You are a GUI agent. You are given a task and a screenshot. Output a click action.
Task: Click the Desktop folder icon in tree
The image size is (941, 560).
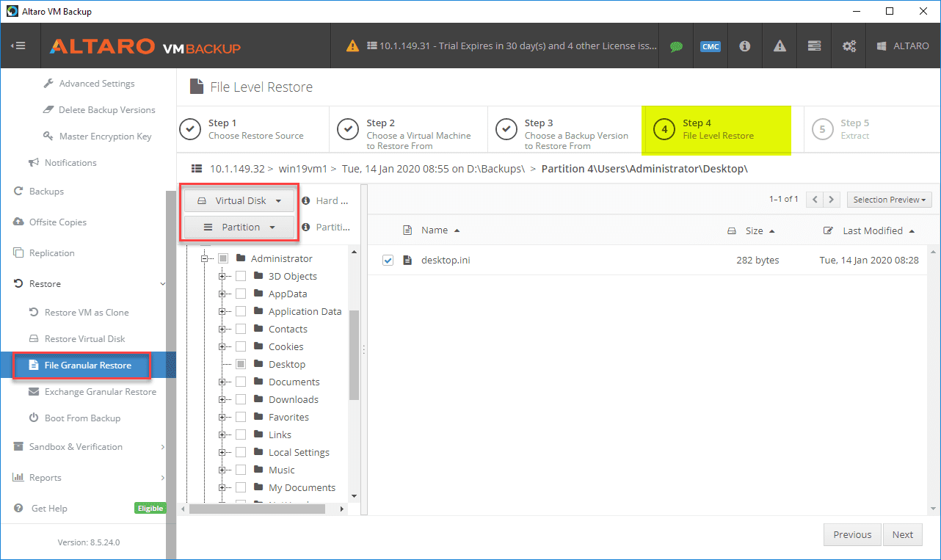[x=258, y=364]
